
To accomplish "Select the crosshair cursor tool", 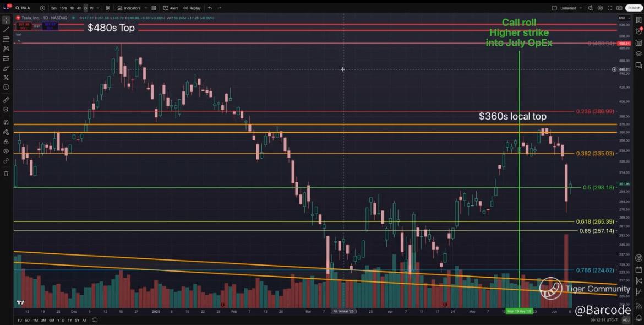I will 6,20.
